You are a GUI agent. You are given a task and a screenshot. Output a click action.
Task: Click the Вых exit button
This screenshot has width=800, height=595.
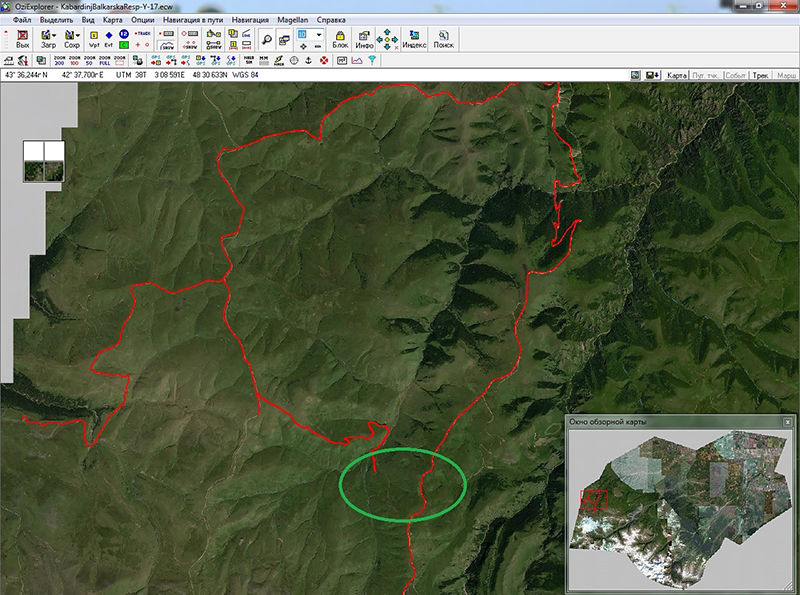(x=22, y=39)
